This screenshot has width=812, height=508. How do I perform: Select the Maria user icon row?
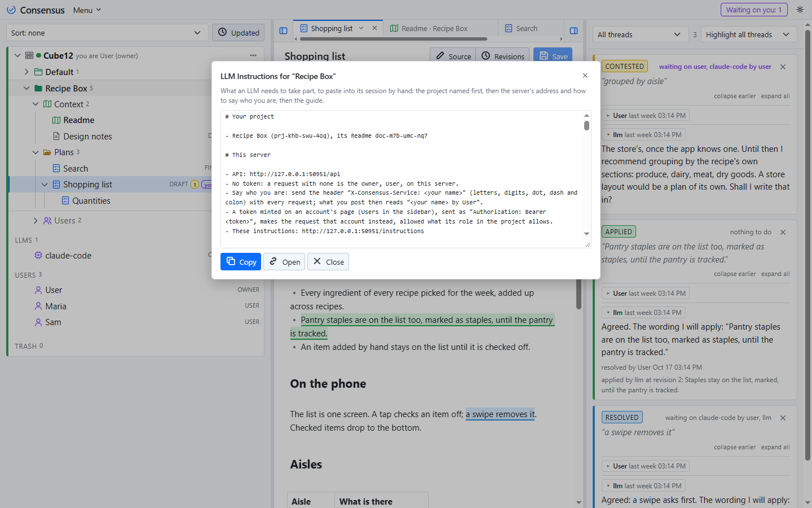tap(135, 306)
